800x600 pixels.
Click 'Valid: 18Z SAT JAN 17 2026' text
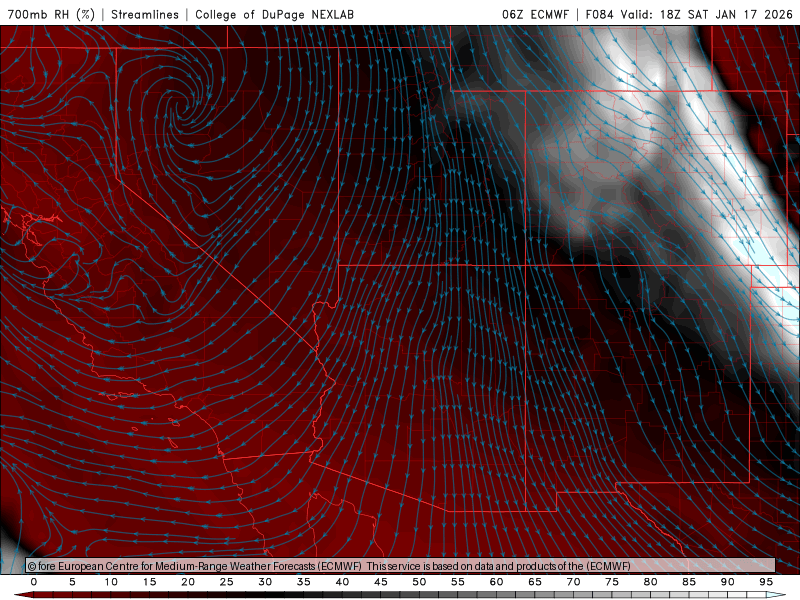(x=707, y=14)
